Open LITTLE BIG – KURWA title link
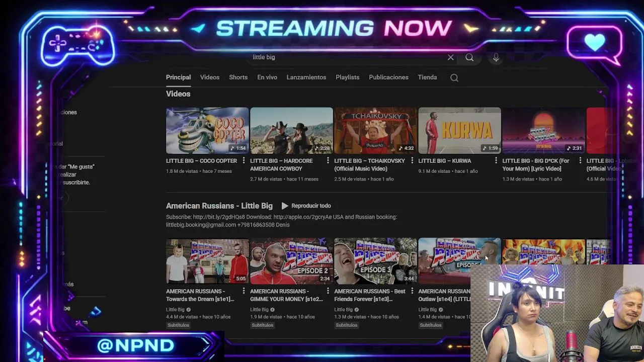644x362 pixels. pos(445,161)
